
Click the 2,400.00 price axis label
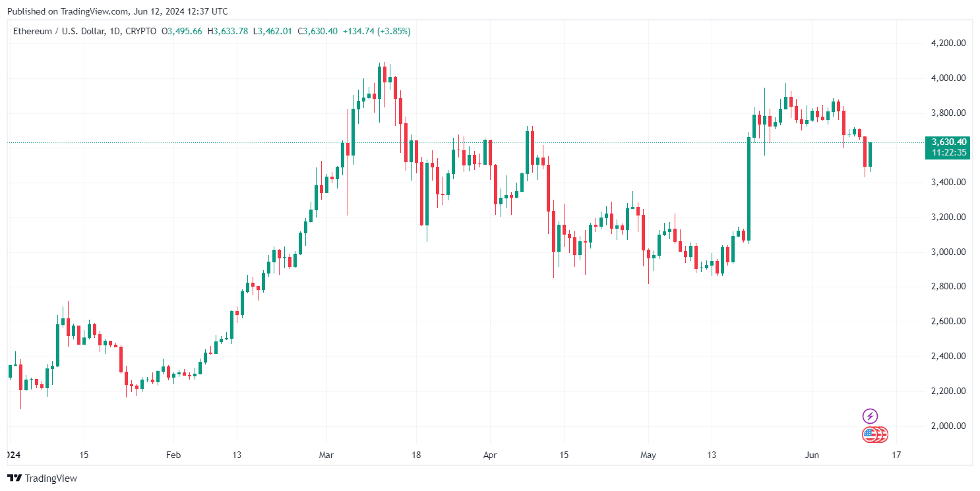(948, 356)
